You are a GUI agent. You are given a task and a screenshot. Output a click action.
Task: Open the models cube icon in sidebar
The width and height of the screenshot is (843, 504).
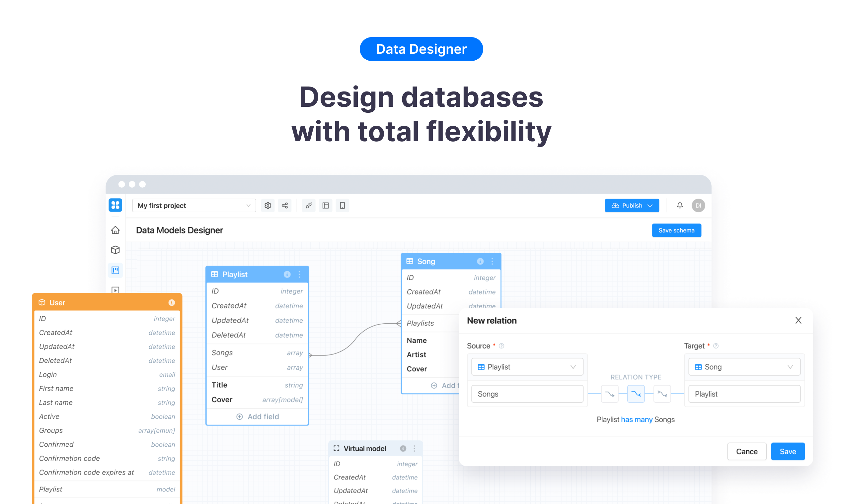pyautogui.click(x=115, y=250)
